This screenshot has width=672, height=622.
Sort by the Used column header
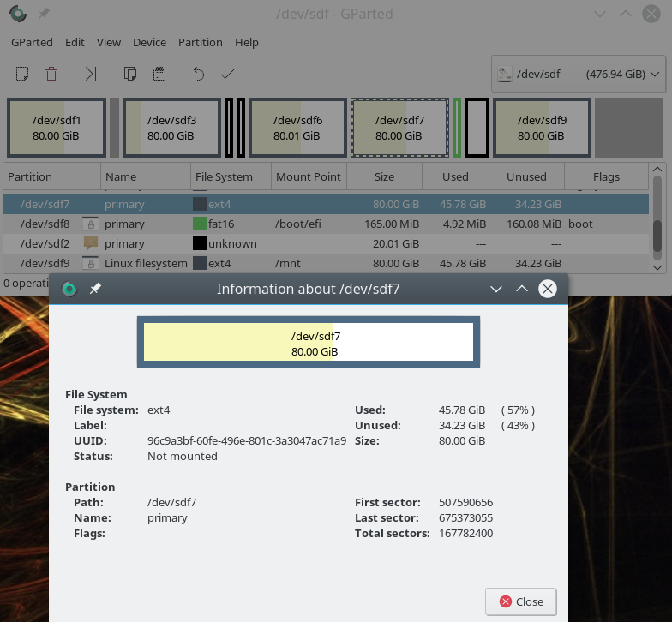(x=456, y=176)
